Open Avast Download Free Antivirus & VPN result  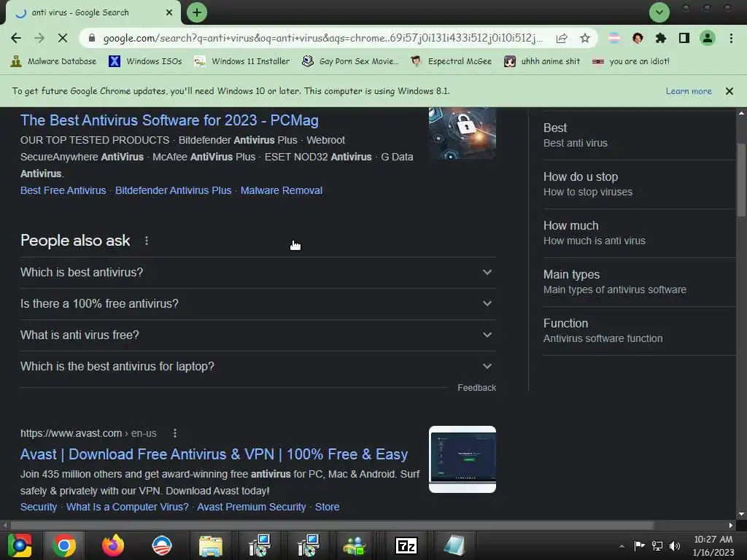214,454
